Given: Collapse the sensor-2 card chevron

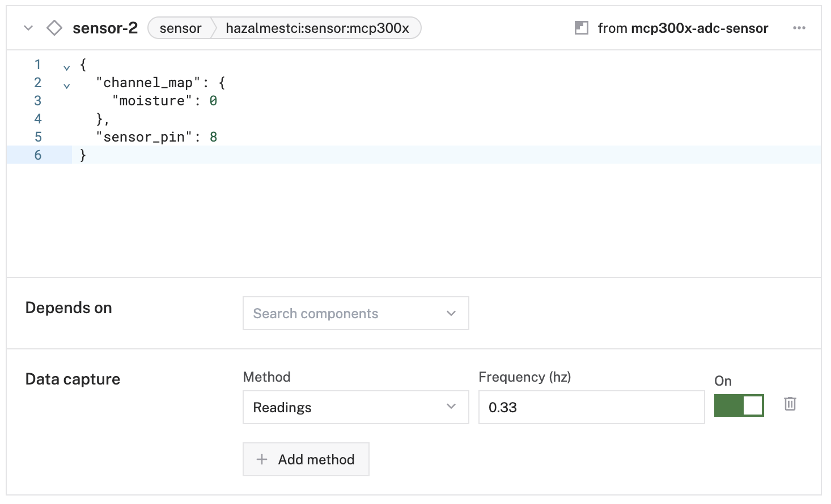Looking at the screenshot, I should [x=28, y=28].
